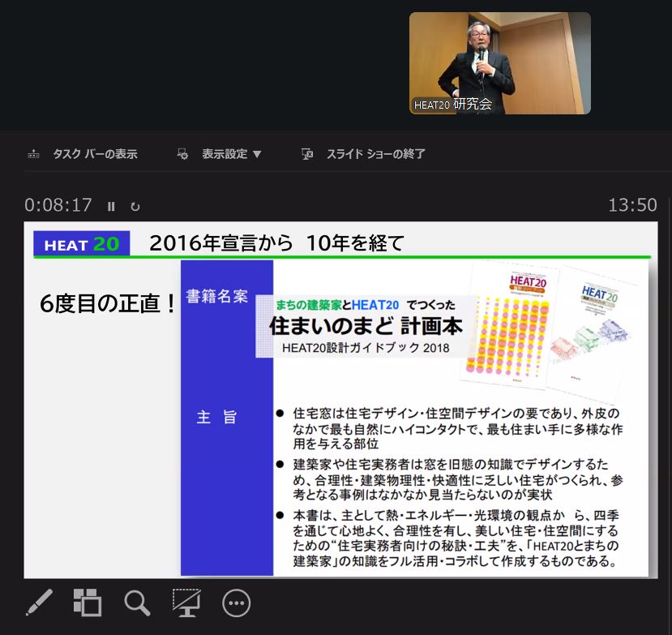Click the 13:50 clock display
672x635 pixels.
pyautogui.click(x=632, y=205)
